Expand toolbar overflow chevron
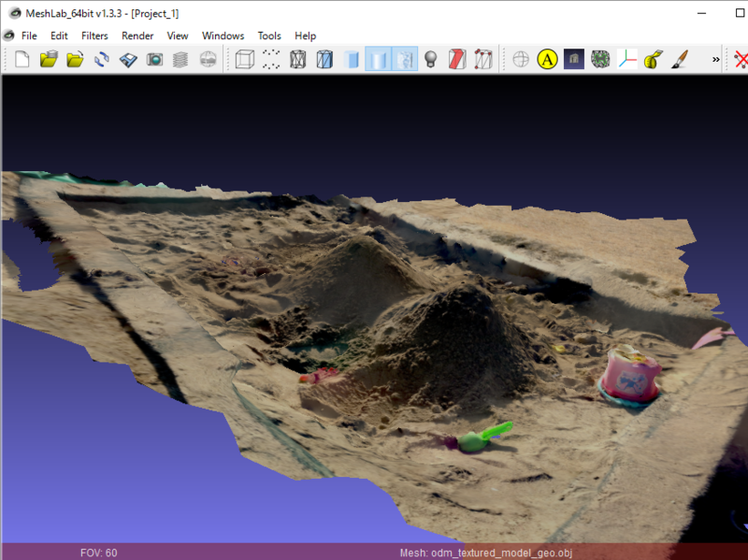 (x=715, y=60)
